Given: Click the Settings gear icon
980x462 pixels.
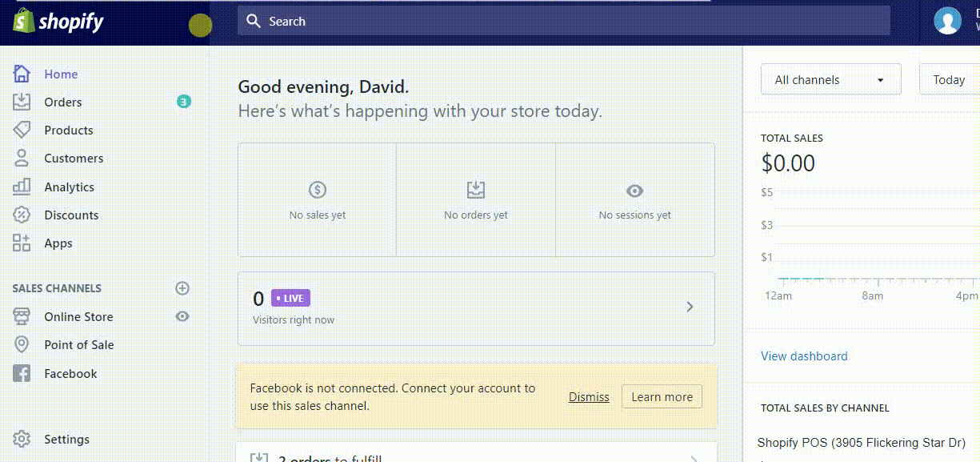Looking at the screenshot, I should tap(22, 439).
